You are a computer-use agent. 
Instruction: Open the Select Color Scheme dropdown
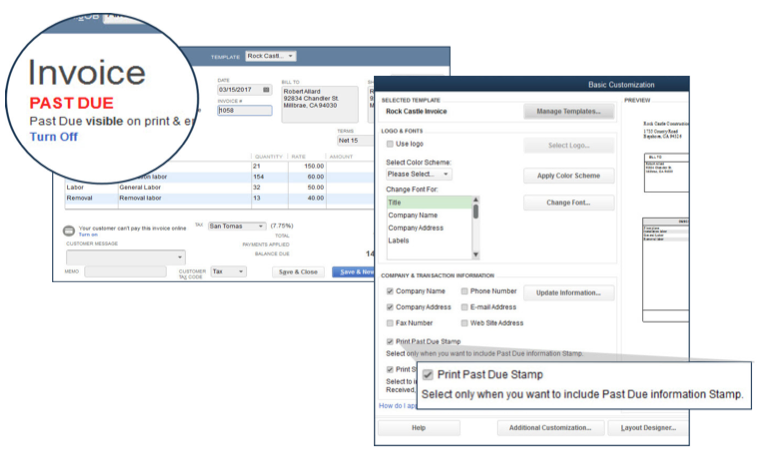419,174
